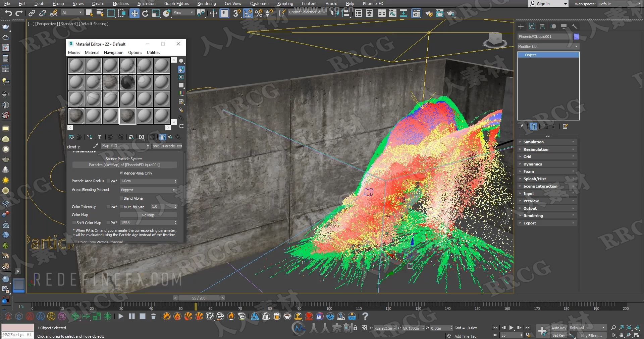Screen dimensions: 644x339
Task: Open the Render Setup dialog icon
Action: click(x=429, y=13)
